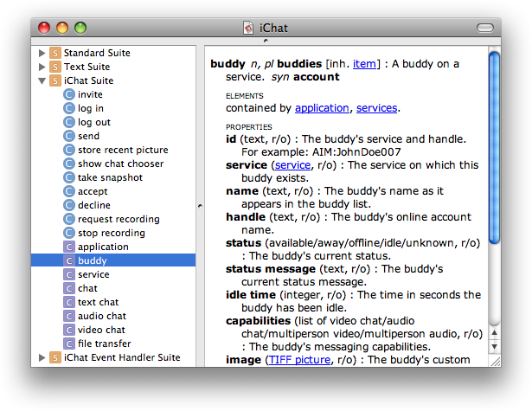Open the 'service' type link in properties
The width and height of the screenshot is (532, 411).
point(292,165)
